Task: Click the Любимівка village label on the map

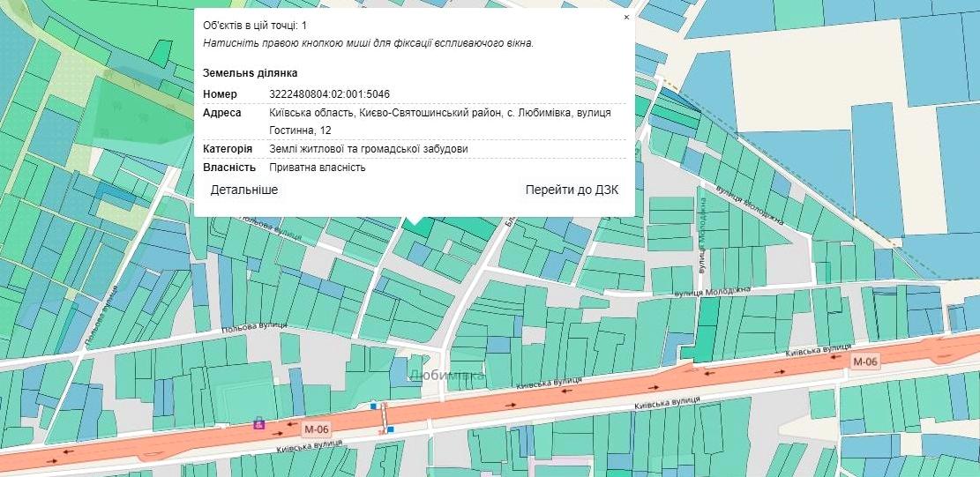Action: click(447, 376)
